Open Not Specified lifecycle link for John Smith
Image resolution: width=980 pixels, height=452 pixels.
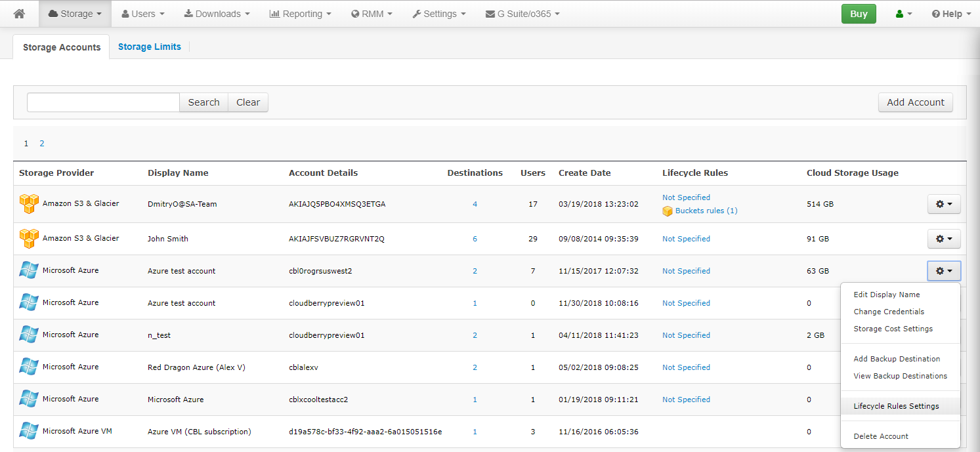pyautogui.click(x=686, y=239)
